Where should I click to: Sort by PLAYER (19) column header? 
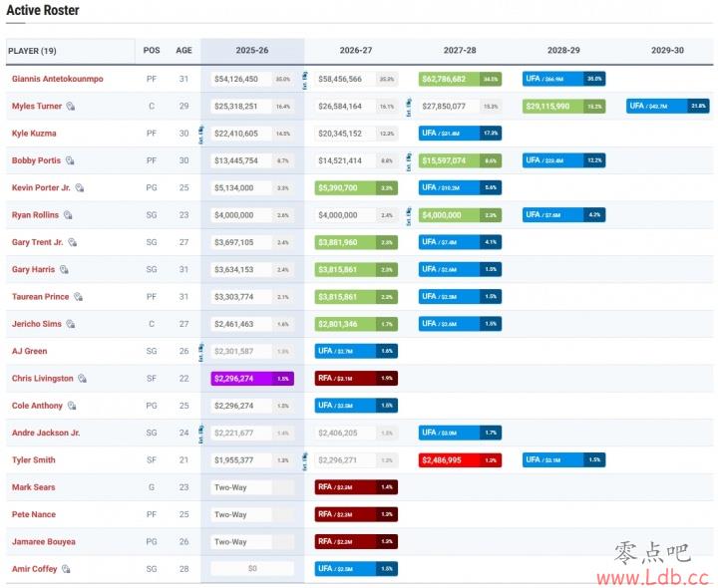[33, 51]
